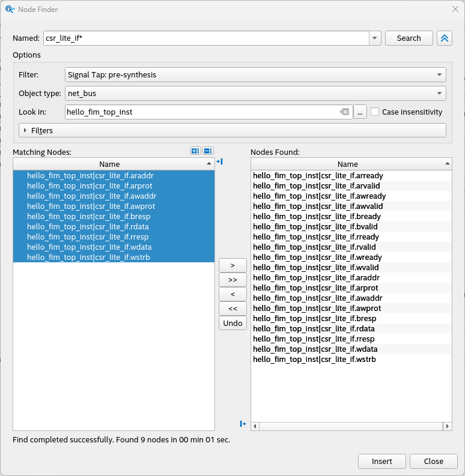This screenshot has width=465, height=476.
Task: Select csr_lite_if.bresp in Nodes Found
Action: 351,319
